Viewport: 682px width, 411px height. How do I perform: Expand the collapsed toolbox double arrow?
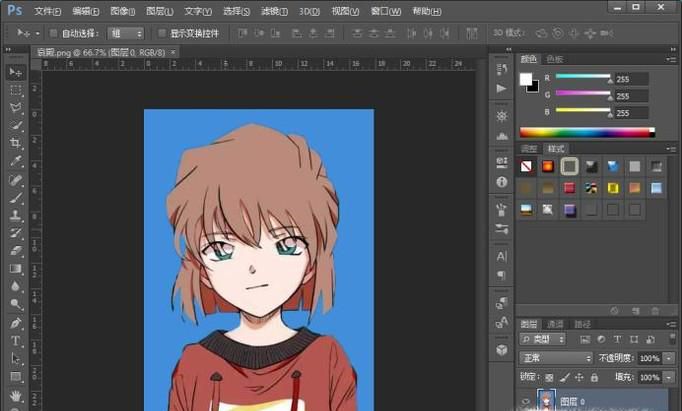[x=8, y=50]
